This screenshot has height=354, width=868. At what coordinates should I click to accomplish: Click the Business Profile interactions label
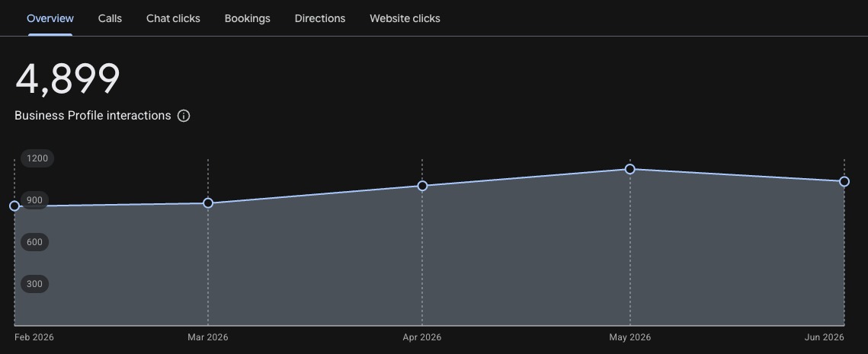pyautogui.click(x=92, y=116)
